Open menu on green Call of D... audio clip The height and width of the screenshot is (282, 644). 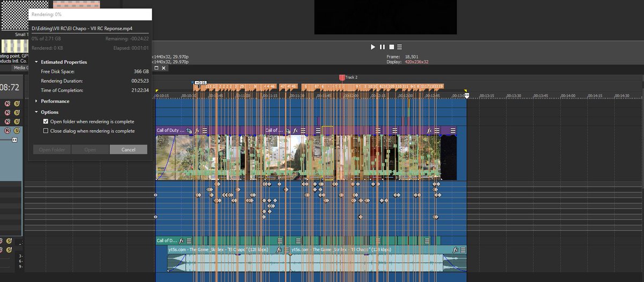[189, 241]
